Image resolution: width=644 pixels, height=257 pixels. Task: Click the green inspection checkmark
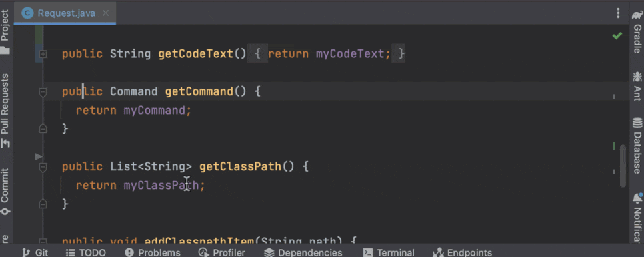pos(617,36)
